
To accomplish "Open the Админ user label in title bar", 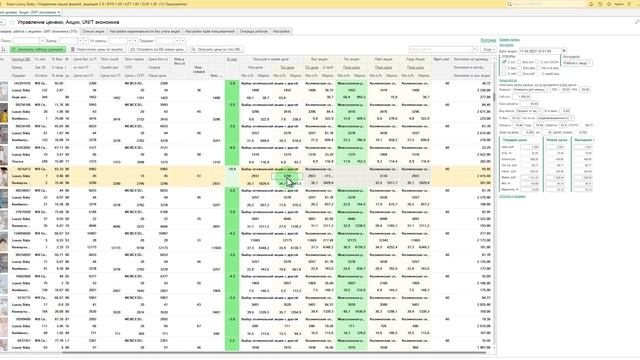I will pyautogui.click(x=619, y=4).
